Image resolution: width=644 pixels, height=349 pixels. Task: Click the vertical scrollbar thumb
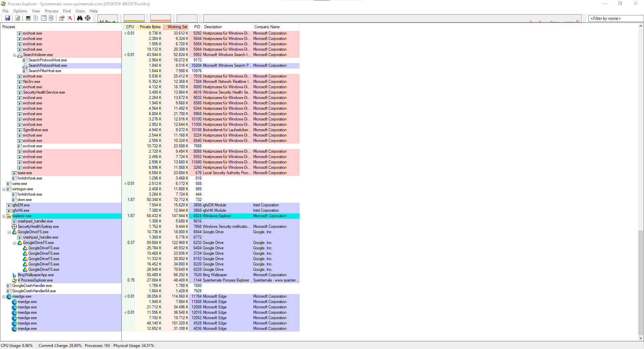tap(641, 283)
